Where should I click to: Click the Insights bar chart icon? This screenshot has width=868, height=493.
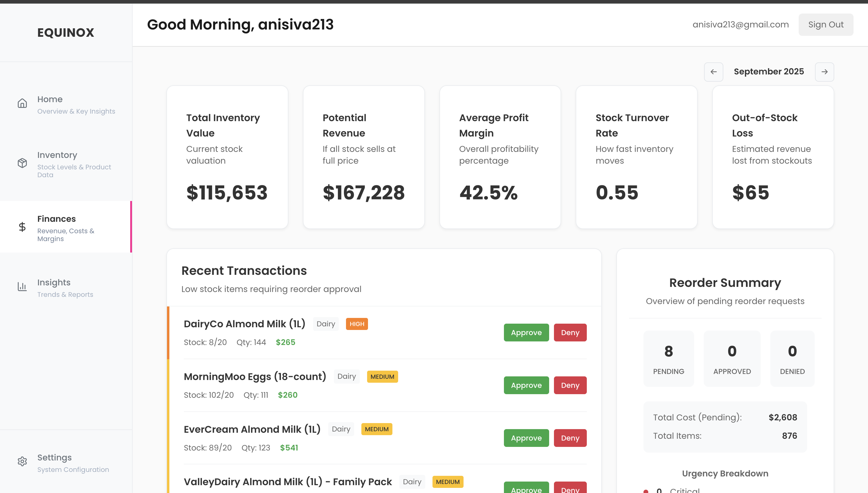22,287
